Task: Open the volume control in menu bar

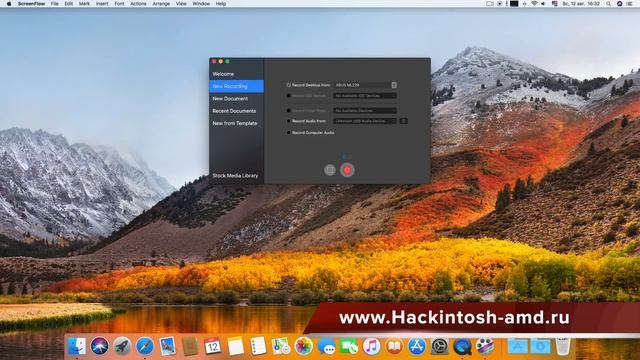Action: [543, 4]
